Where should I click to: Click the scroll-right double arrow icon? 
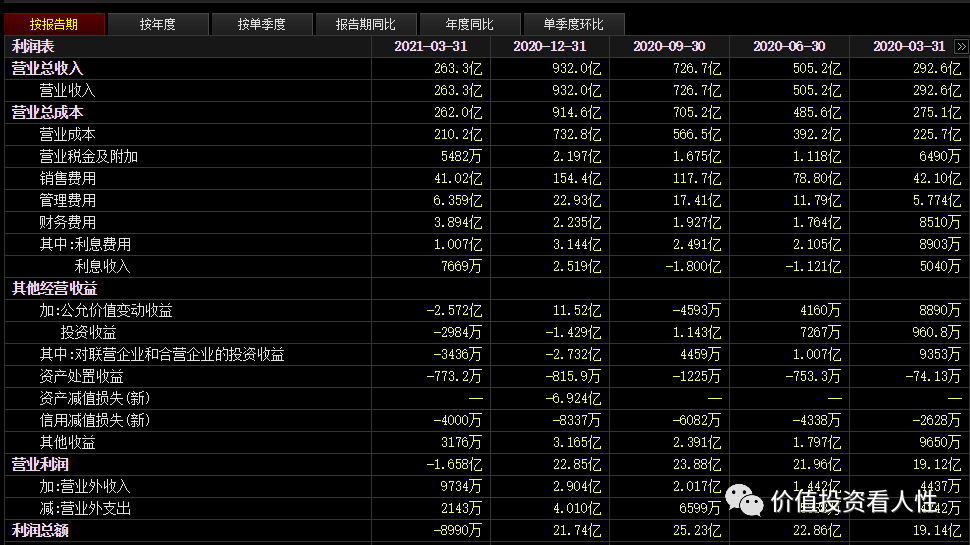pos(961,46)
